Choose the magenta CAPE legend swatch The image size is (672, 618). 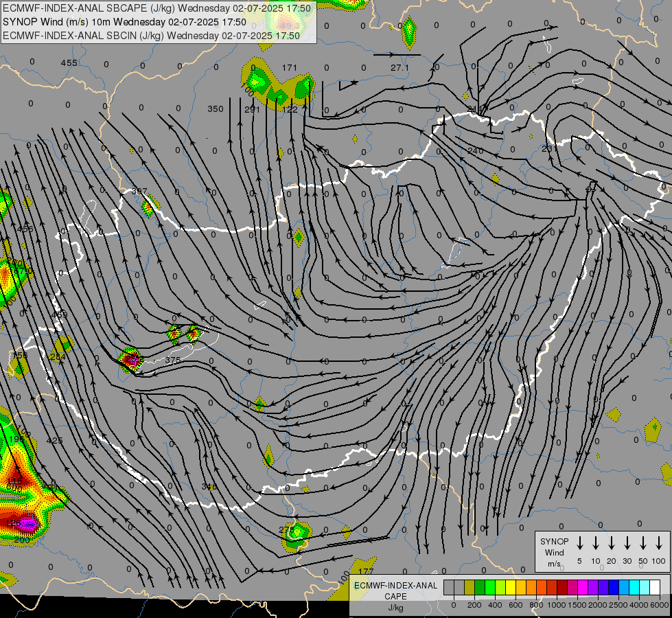(x=583, y=587)
